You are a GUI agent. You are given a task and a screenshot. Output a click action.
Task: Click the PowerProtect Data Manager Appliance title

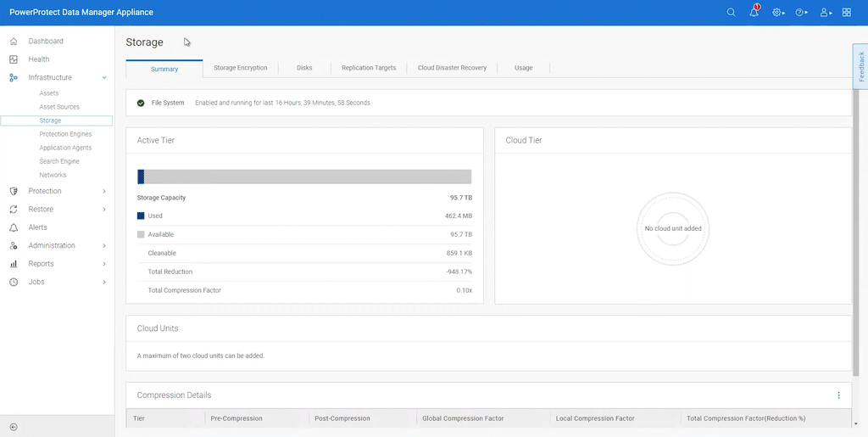(81, 12)
